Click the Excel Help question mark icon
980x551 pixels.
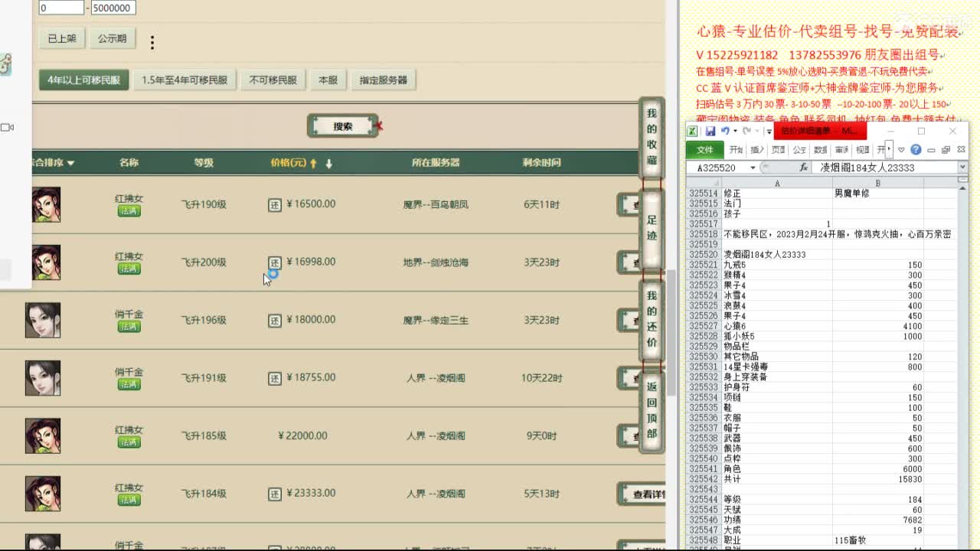916,149
